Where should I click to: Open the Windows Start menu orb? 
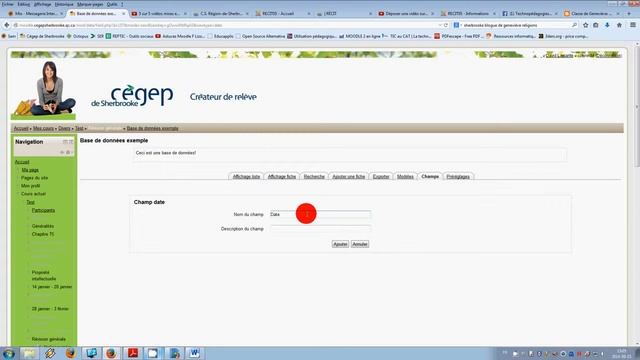click(x=9, y=353)
